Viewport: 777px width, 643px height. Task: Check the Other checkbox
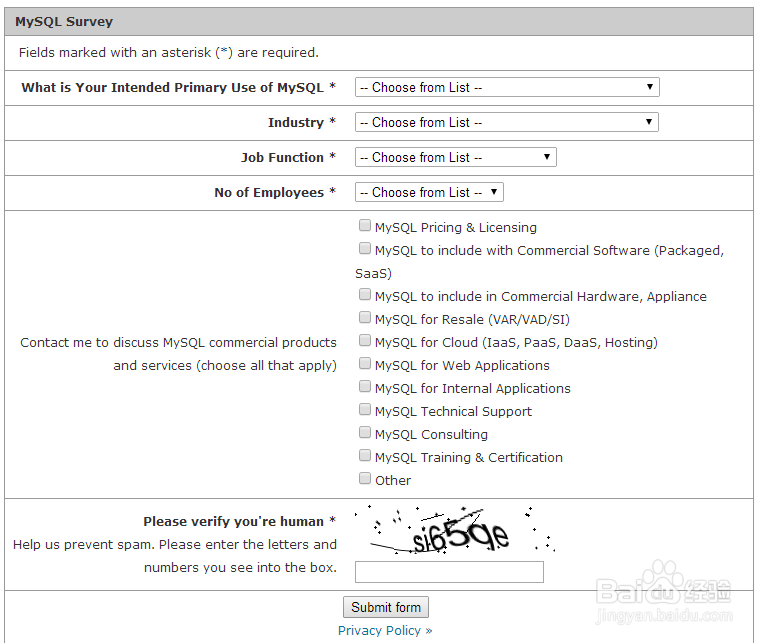pos(365,479)
